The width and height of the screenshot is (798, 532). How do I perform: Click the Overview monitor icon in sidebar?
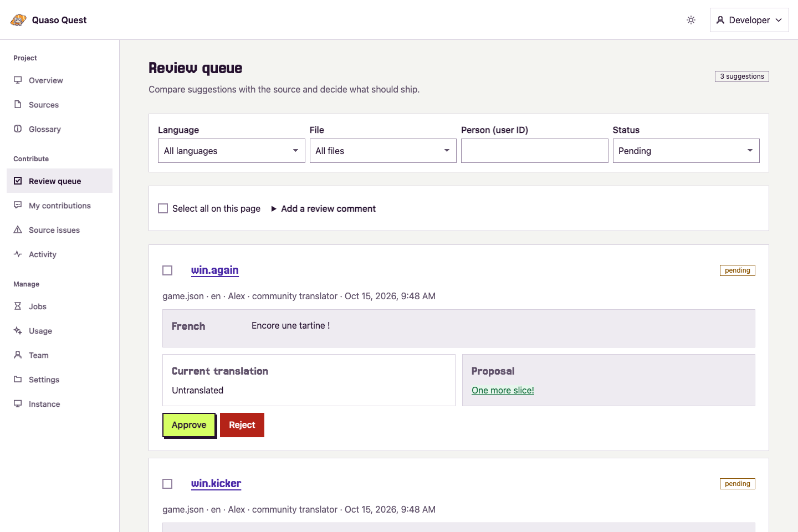(x=18, y=80)
